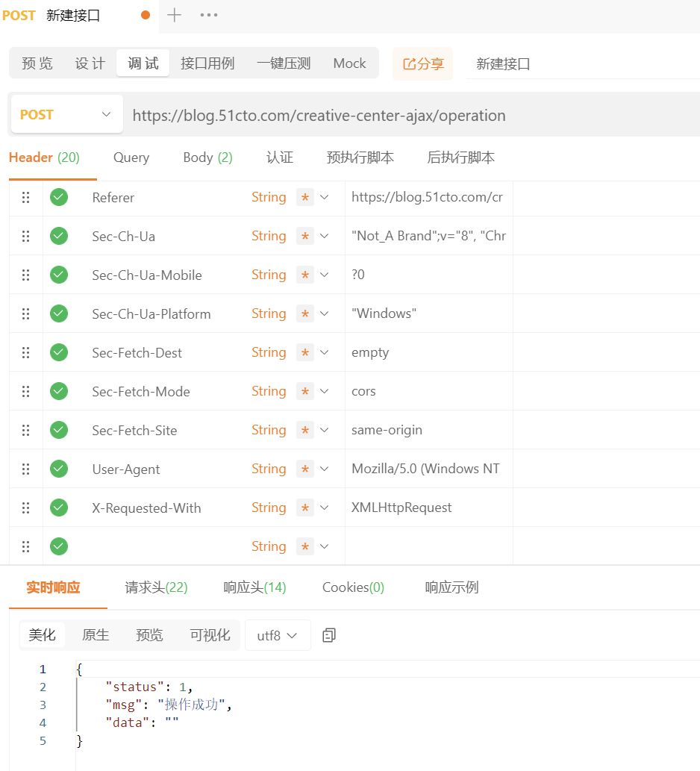Disable the Referer header toggle
Viewport: 700px width, 771px height.
(x=59, y=197)
